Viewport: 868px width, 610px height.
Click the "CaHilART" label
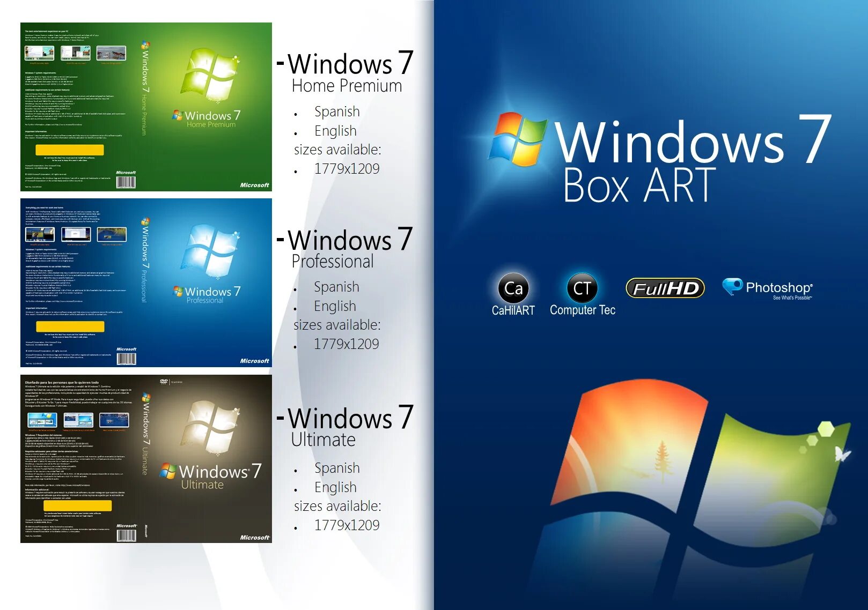coord(513,310)
